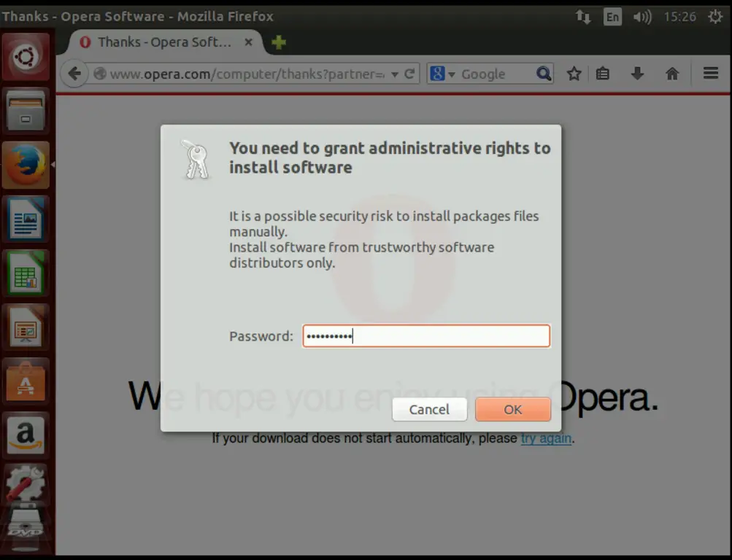Screen dimensions: 732x560
Task: Follow the try again link
Action: (546, 439)
